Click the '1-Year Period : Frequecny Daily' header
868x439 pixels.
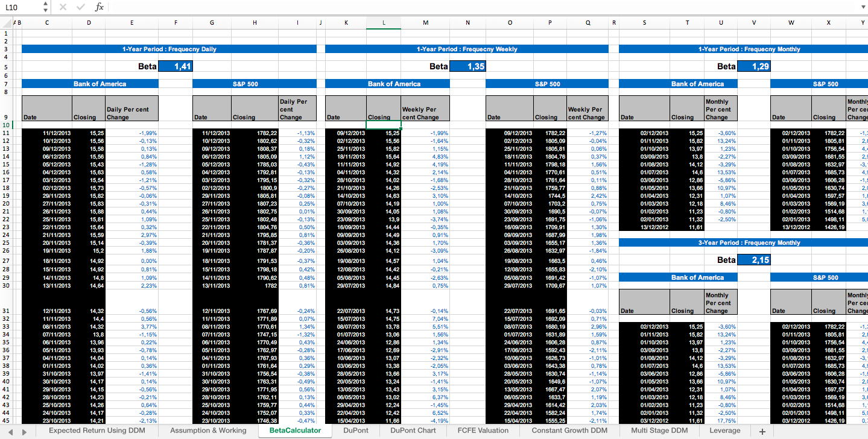(169, 49)
